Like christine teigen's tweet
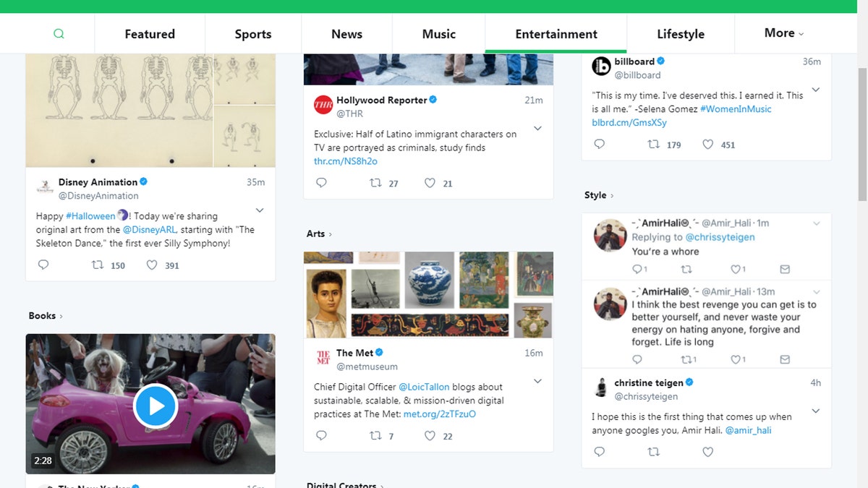 pos(708,452)
